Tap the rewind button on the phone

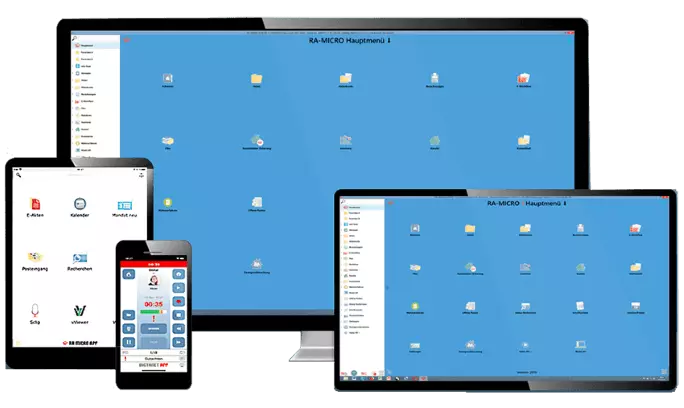pos(178,329)
